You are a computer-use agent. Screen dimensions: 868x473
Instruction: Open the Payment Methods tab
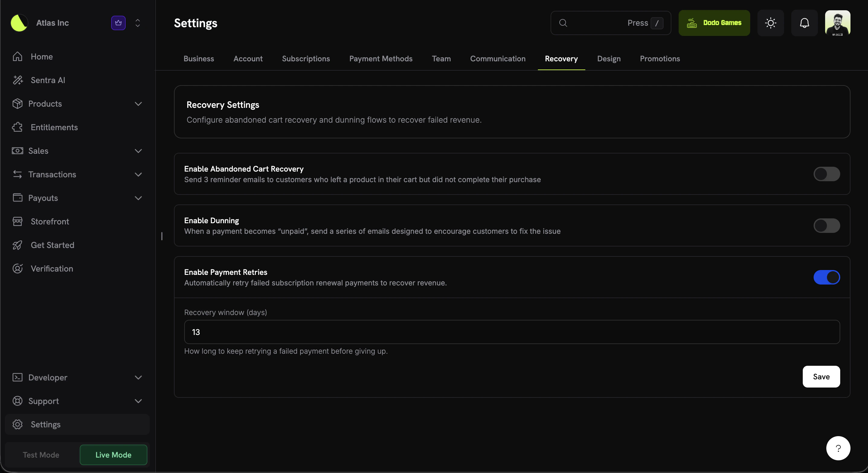[381, 59]
